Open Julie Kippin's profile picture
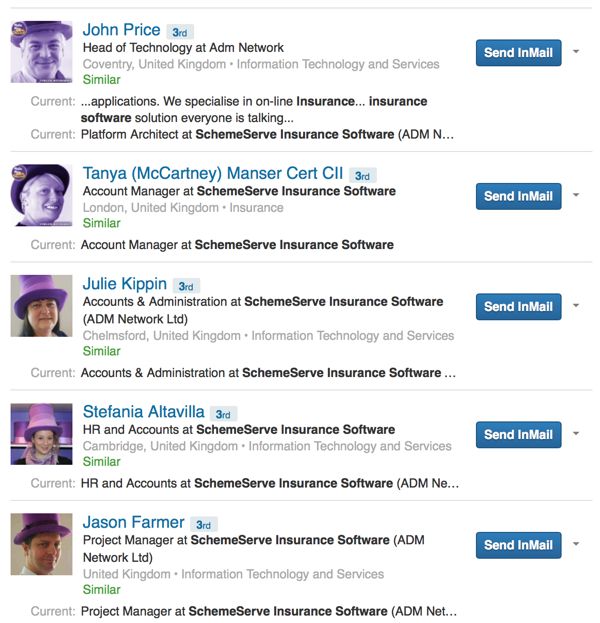Viewport: 600px width, 623px height. 41,306
